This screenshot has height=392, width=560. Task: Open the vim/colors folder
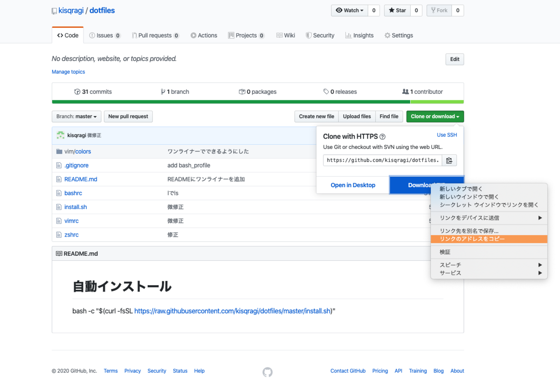[x=77, y=152]
